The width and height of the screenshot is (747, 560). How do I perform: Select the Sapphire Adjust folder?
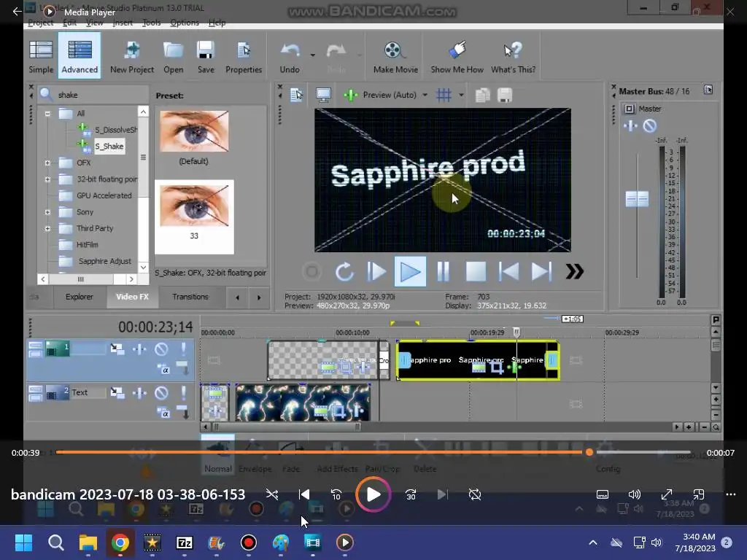pos(104,262)
